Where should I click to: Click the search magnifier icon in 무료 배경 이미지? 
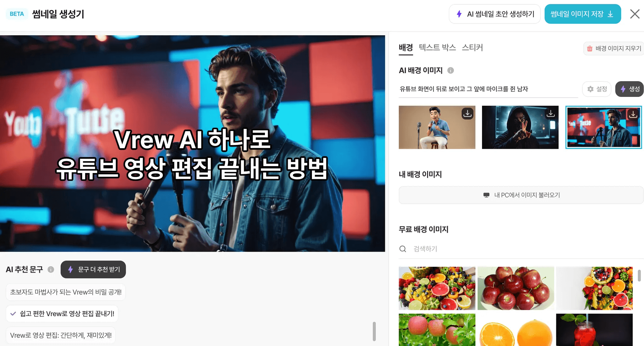[x=403, y=249]
